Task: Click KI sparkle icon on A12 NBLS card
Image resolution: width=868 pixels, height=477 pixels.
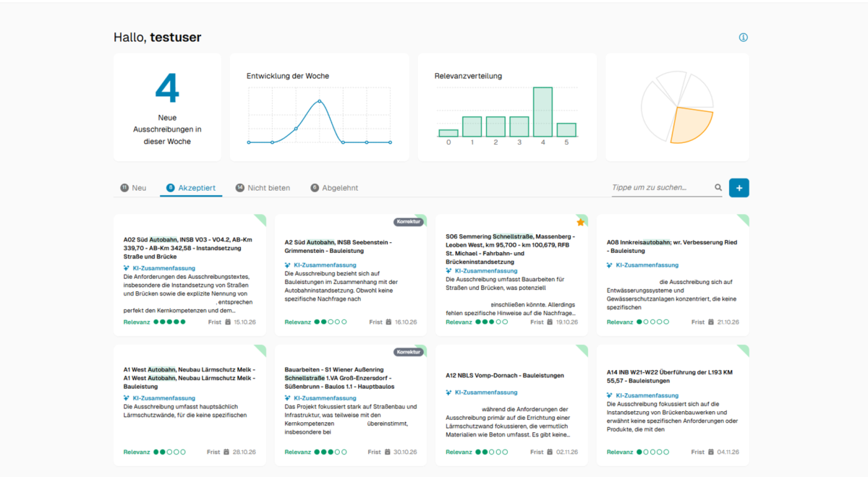Action: 449,392
